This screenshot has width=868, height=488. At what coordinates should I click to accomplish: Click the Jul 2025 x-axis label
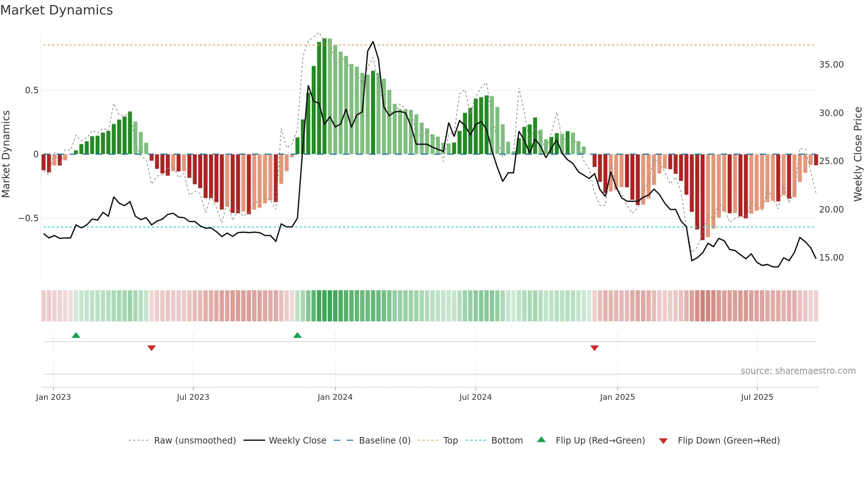pyautogui.click(x=757, y=397)
